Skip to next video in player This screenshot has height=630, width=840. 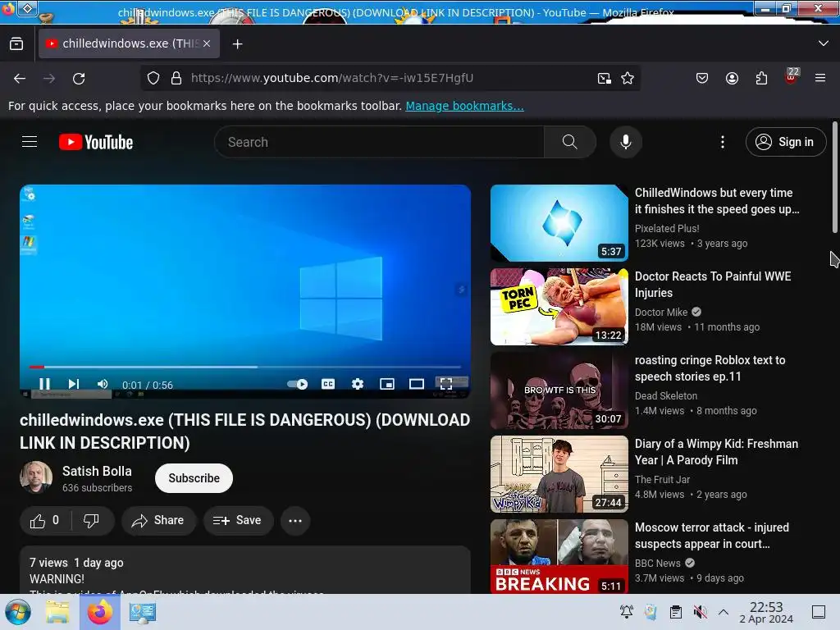click(73, 384)
